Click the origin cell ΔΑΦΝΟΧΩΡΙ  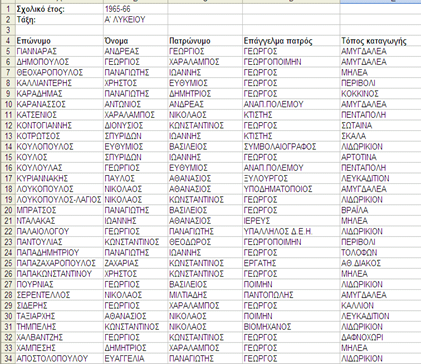380,337
